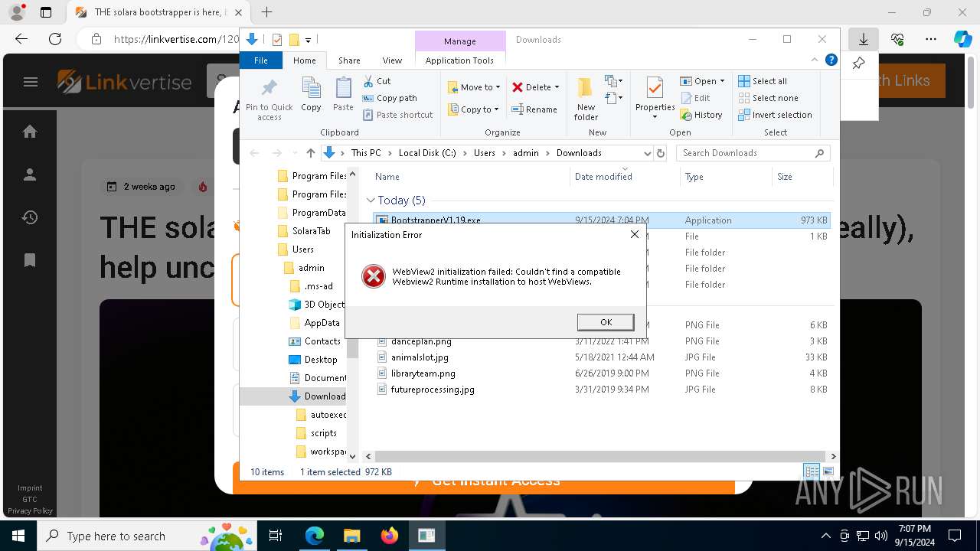
Task: Click Copy path in the ribbon
Action: pos(390,98)
